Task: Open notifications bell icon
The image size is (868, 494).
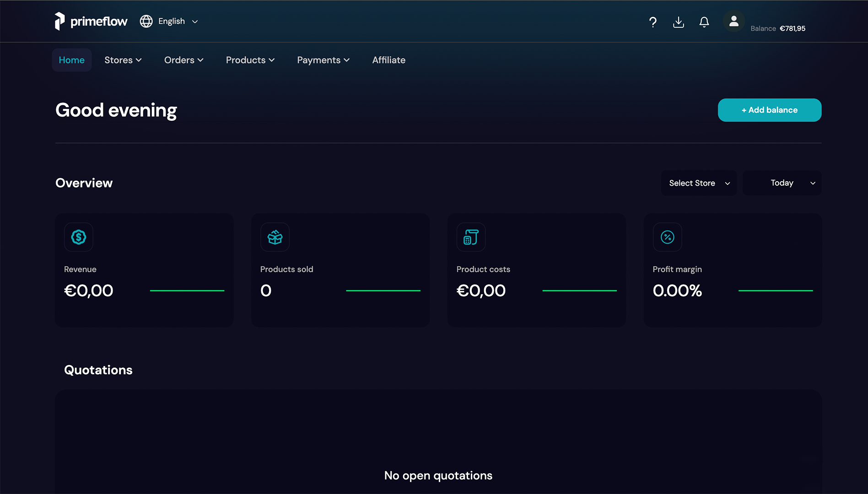Action: 704,22
